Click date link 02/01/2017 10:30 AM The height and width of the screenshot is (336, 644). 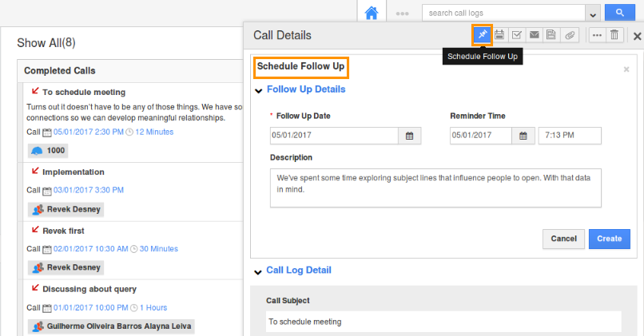point(91,249)
